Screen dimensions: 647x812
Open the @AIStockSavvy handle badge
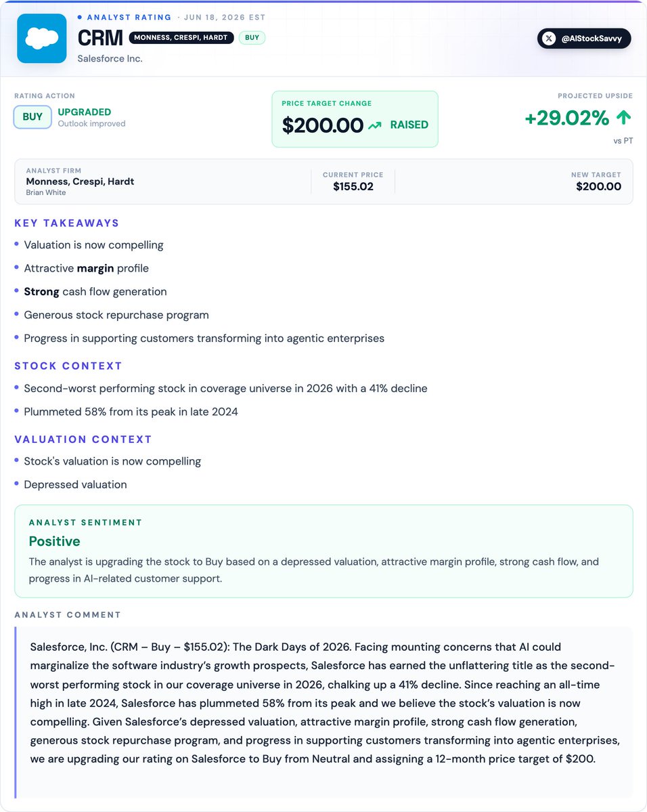584,39
